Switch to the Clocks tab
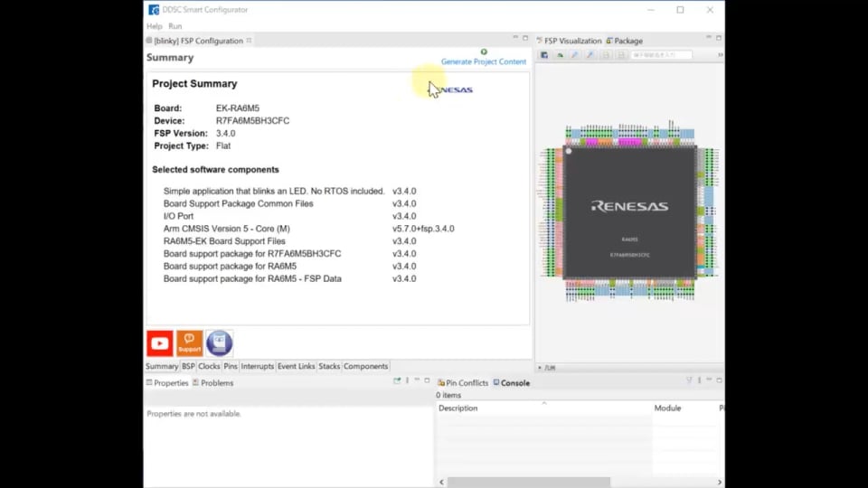The image size is (868, 488). [x=209, y=366]
